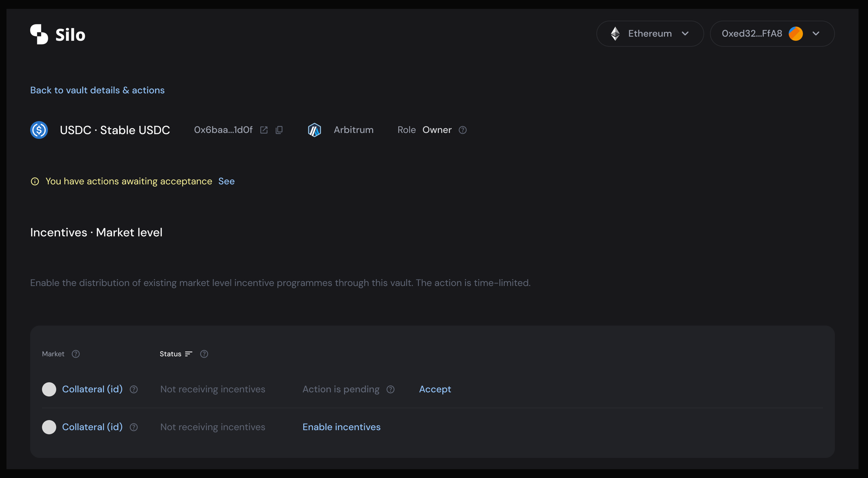868x478 pixels.
Task: Click help icon beside first Collateral (id)
Action: 134,389
